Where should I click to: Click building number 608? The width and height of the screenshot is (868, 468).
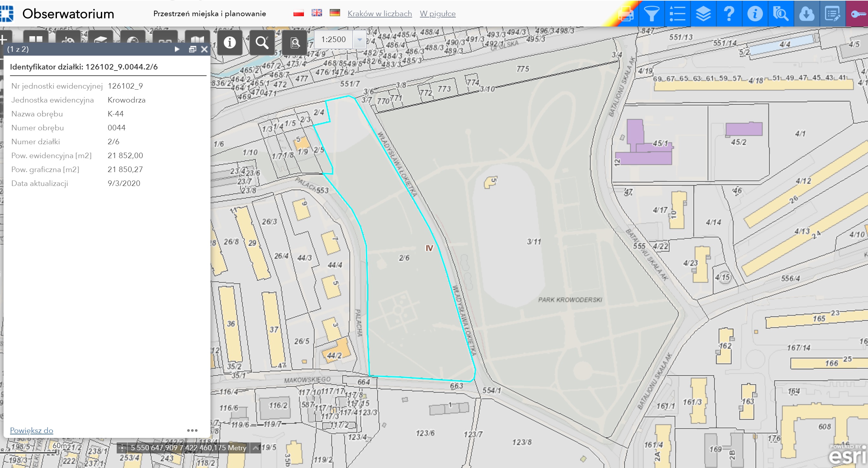point(825,427)
